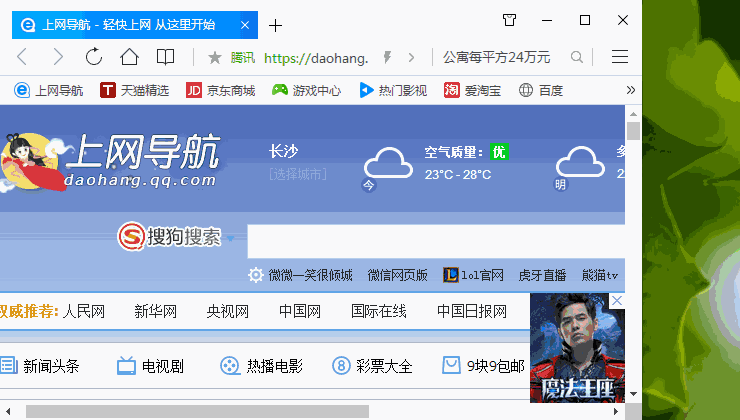The height and width of the screenshot is (420, 740).
Task: Click the 9块9包邮 envelope icon
Action: click(451, 365)
